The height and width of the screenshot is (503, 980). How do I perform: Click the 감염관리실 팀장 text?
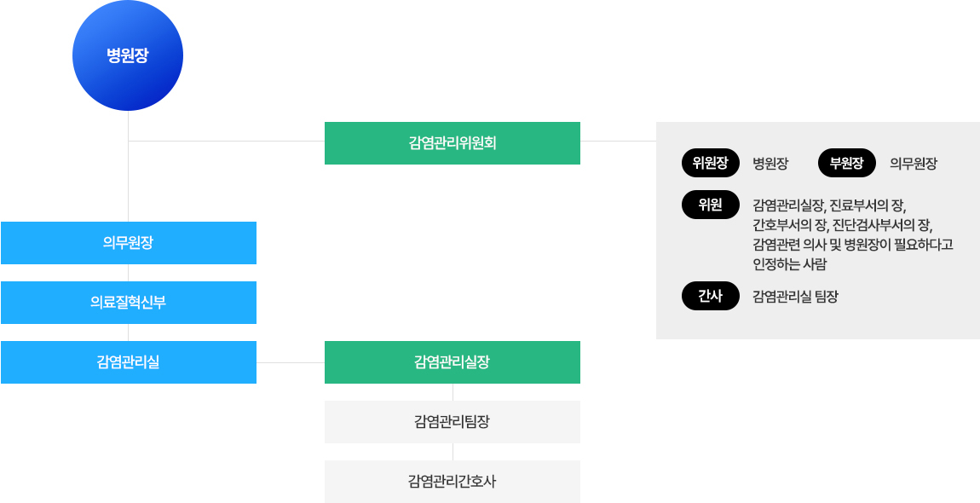(796, 298)
